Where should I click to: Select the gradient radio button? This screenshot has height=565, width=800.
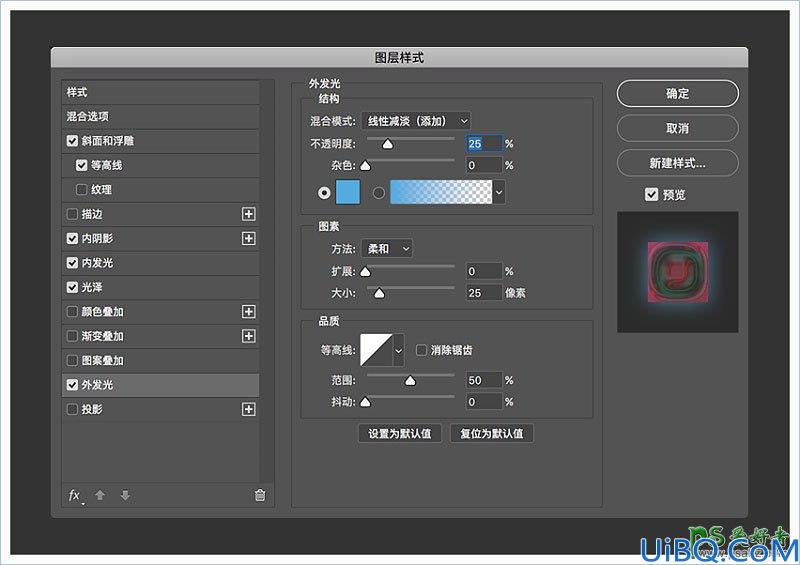[379, 193]
